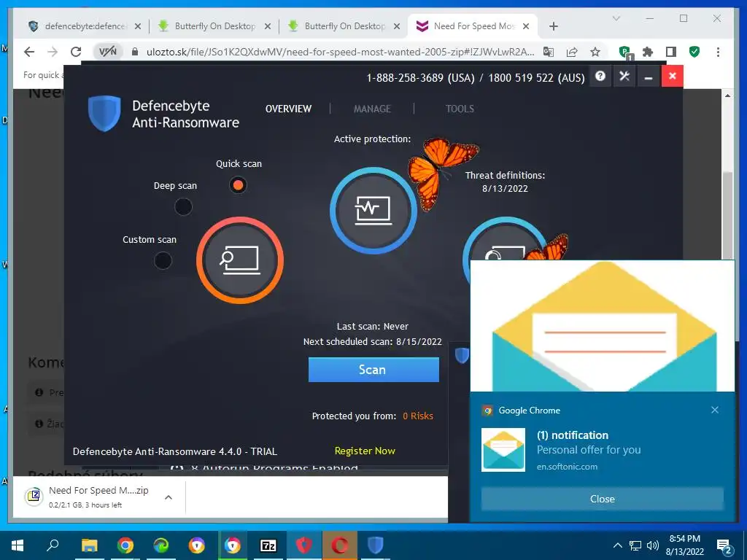The width and height of the screenshot is (747, 560).
Task: Open Chrome tab search chevron
Action: point(616,18)
